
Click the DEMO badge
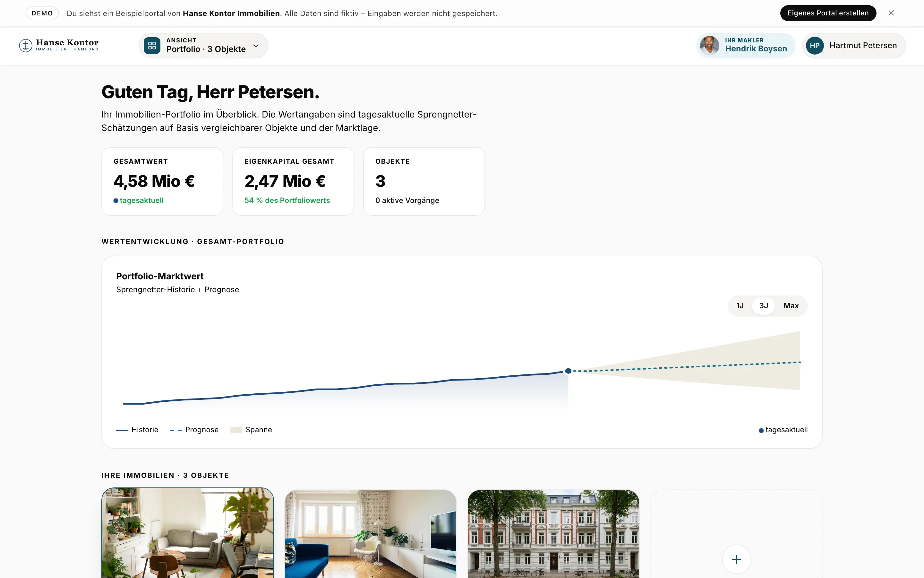pyautogui.click(x=42, y=13)
